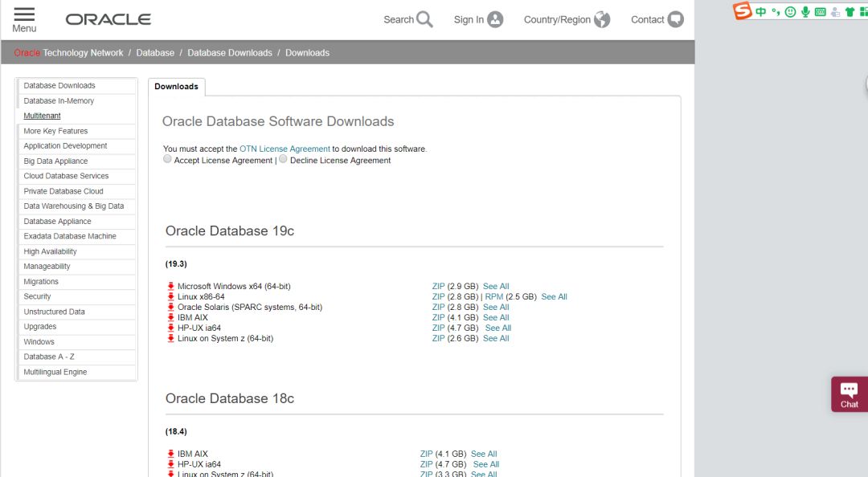Click Database Downloads breadcrumb link
868x477 pixels.
tap(230, 52)
